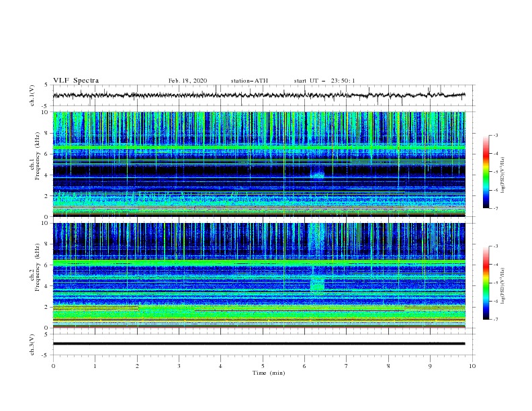Click time-axis tick label "7"

pos(347,366)
